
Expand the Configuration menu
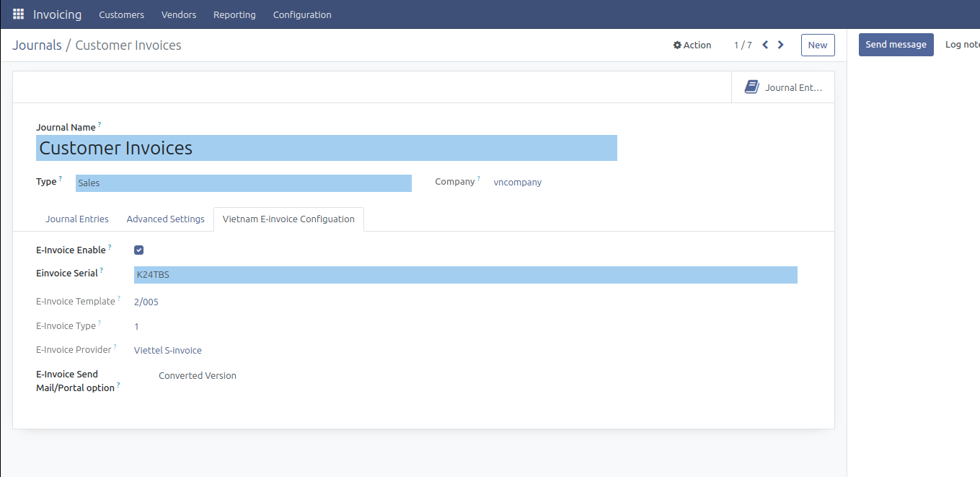coord(302,14)
